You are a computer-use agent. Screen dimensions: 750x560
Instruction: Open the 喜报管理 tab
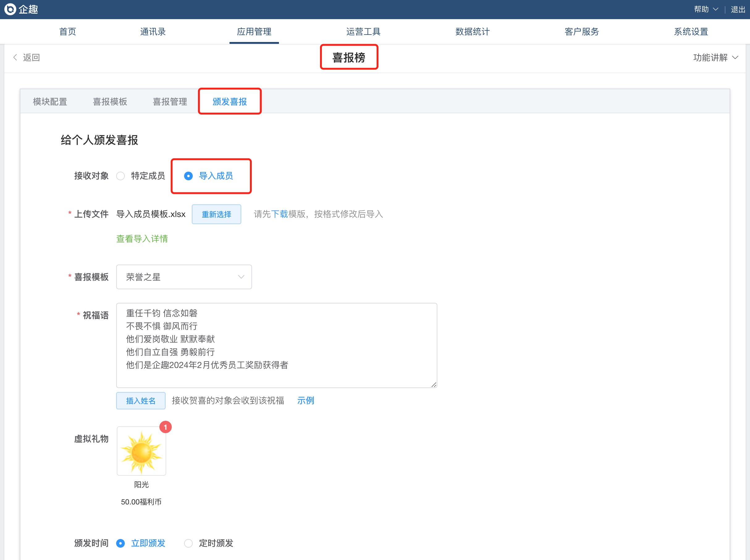170,102
